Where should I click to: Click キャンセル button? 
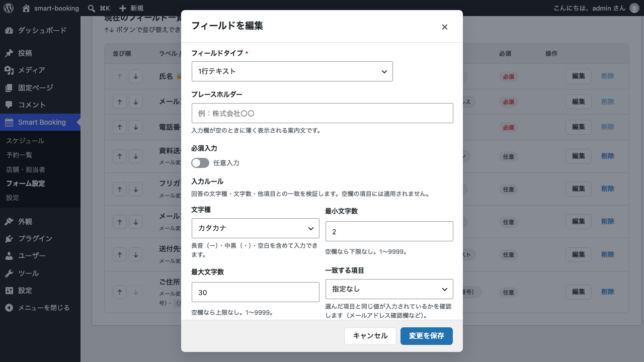click(370, 336)
